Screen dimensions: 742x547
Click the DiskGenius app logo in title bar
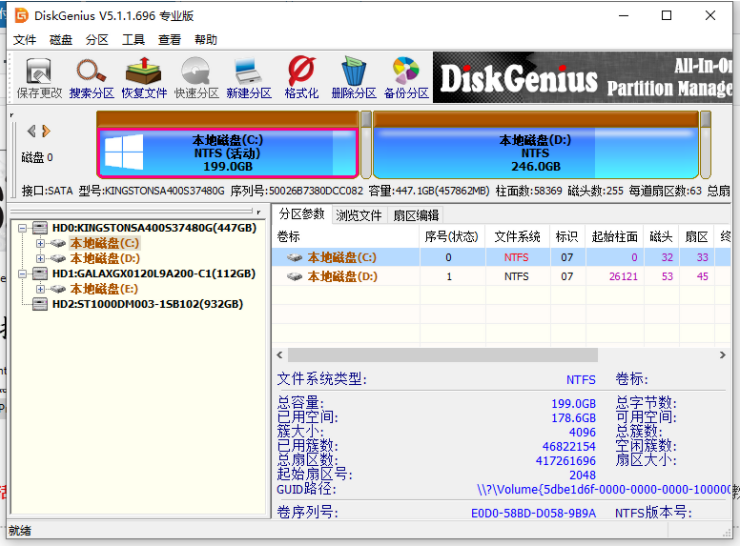coord(22,16)
